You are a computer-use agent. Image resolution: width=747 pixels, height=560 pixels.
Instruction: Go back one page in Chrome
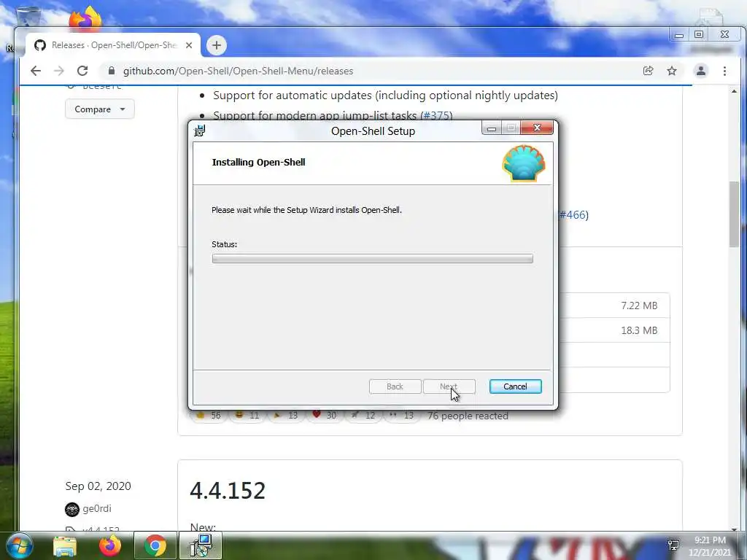pos(36,71)
